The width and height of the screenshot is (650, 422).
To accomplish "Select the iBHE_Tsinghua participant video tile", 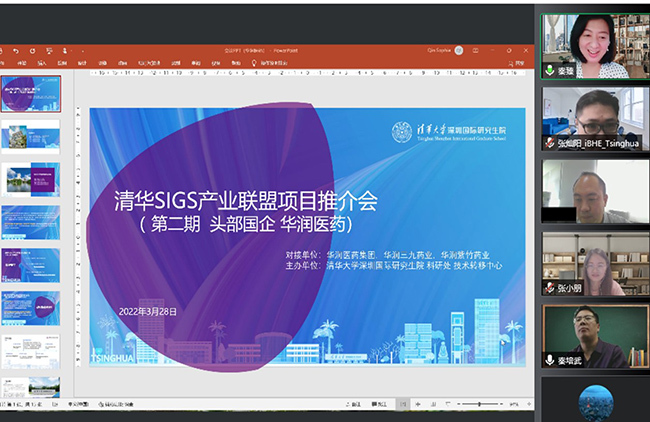I will (x=595, y=119).
